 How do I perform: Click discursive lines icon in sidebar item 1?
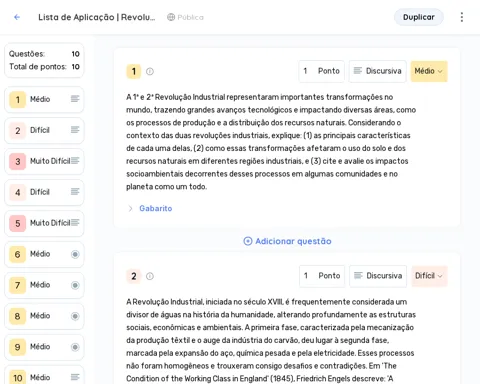pyautogui.click(x=75, y=99)
